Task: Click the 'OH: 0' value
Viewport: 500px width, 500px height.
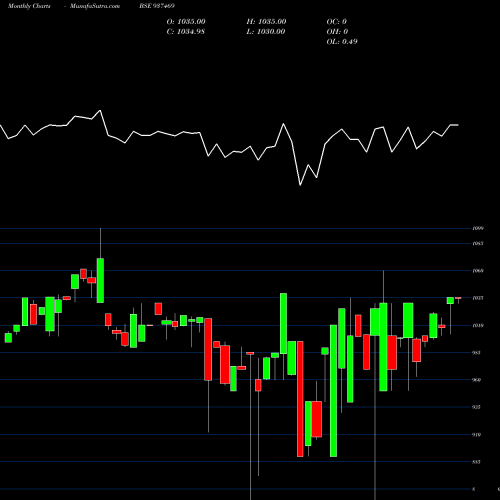Action: 337,32
